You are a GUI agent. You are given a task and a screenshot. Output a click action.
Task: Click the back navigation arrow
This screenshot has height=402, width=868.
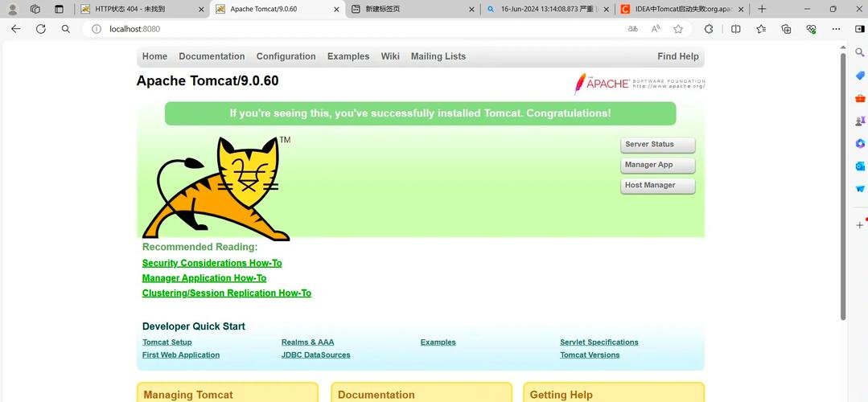point(15,29)
